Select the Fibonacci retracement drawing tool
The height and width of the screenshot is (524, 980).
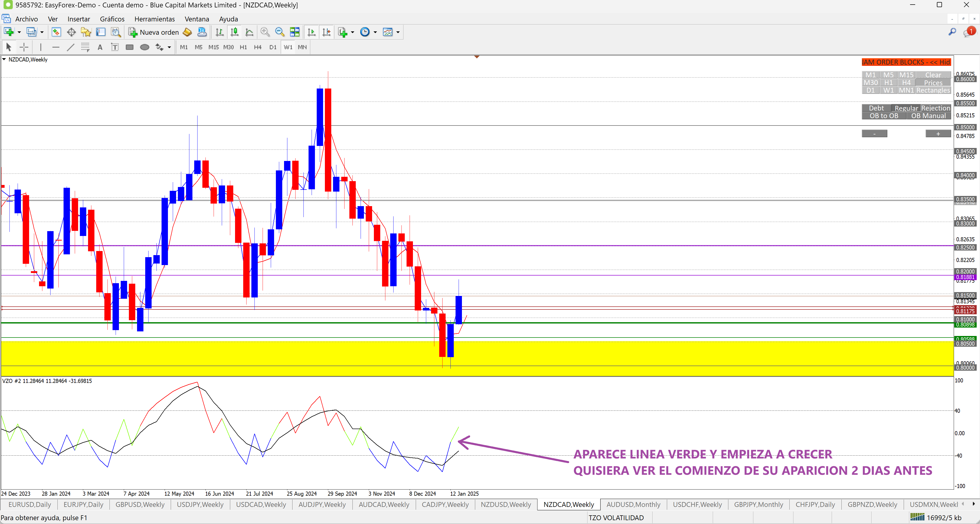85,47
